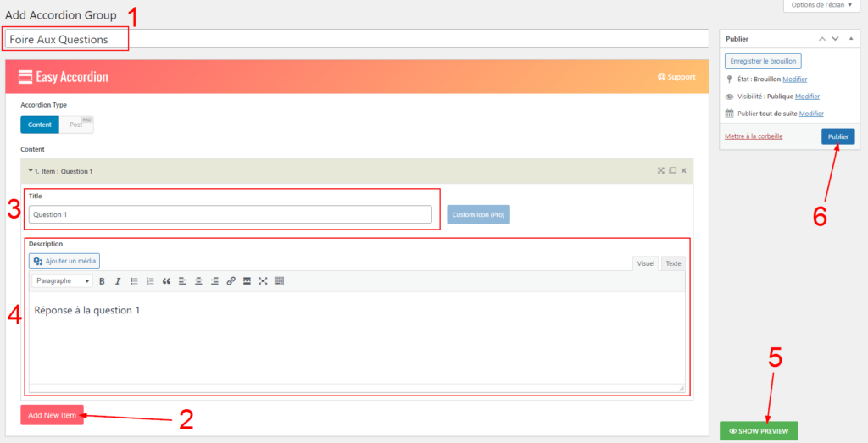This screenshot has width=868, height=443.
Task: Insert a link in the description
Action: (231, 281)
